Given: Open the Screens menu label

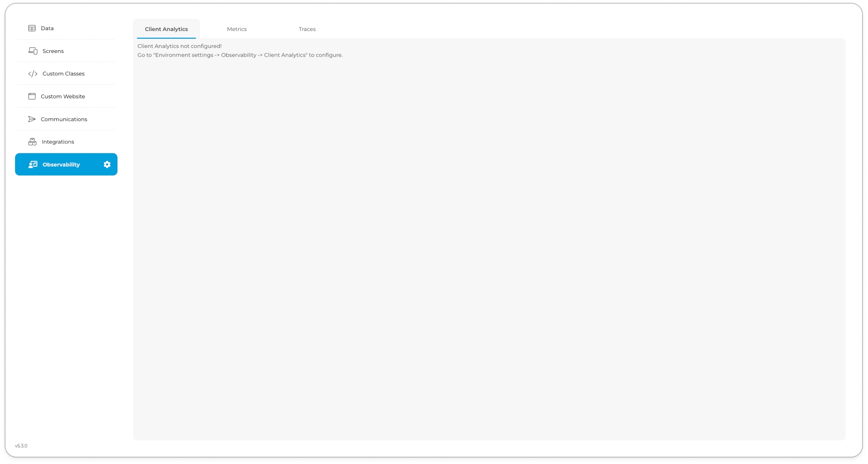Looking at the screenshot, I should 53,51.
